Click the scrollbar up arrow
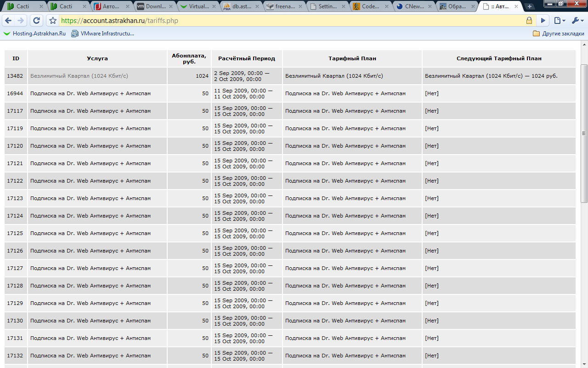This screenshot has height=368, width=588. (584, 44)
